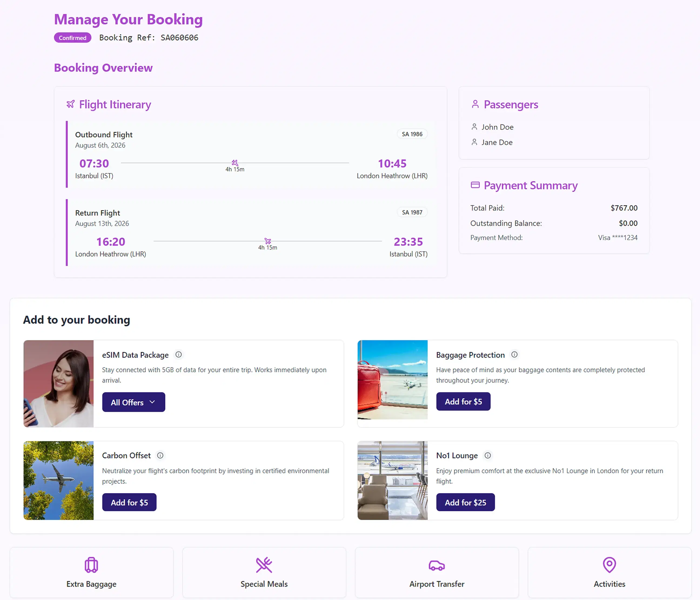Add Baggage Protection for $5
Screen dimensions: 700x600
tap(463, 402)
